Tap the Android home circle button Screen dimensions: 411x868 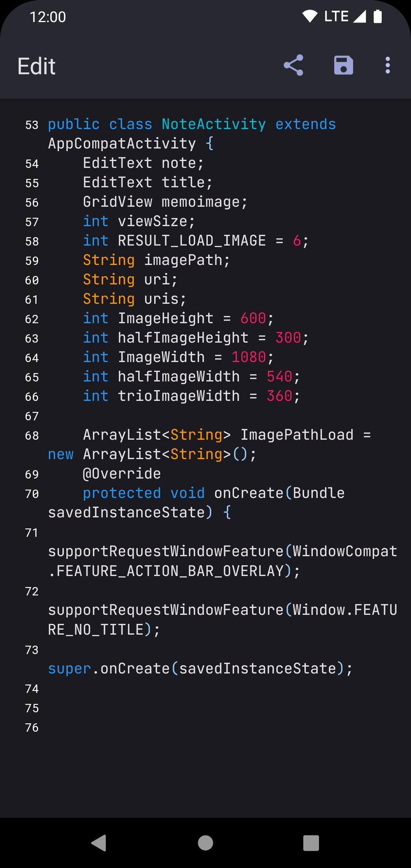click(x=205, y=843)
